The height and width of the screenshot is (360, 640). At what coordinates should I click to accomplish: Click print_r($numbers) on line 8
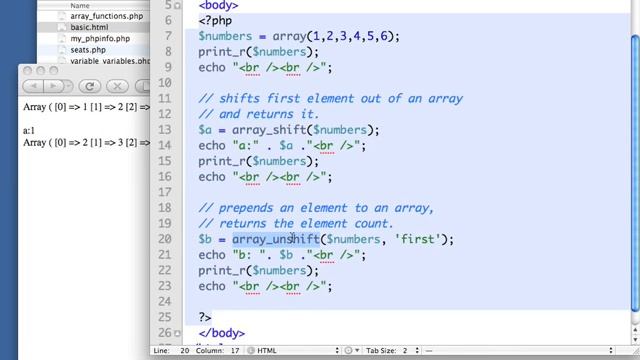(x=258, y=52)
